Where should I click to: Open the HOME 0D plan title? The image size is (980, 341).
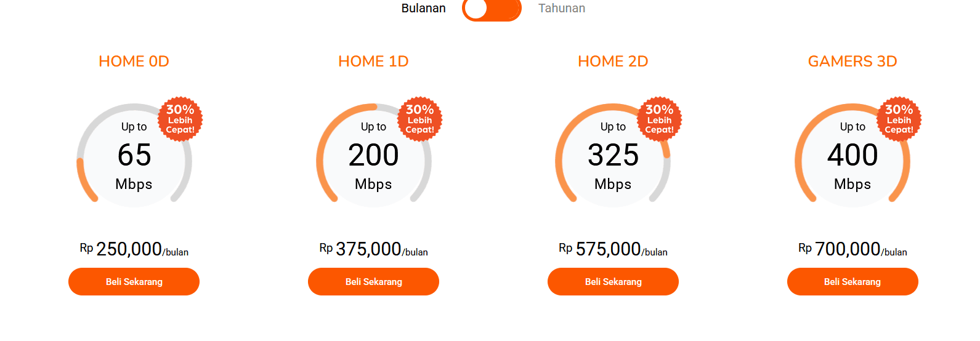click(x=134, y=62)
